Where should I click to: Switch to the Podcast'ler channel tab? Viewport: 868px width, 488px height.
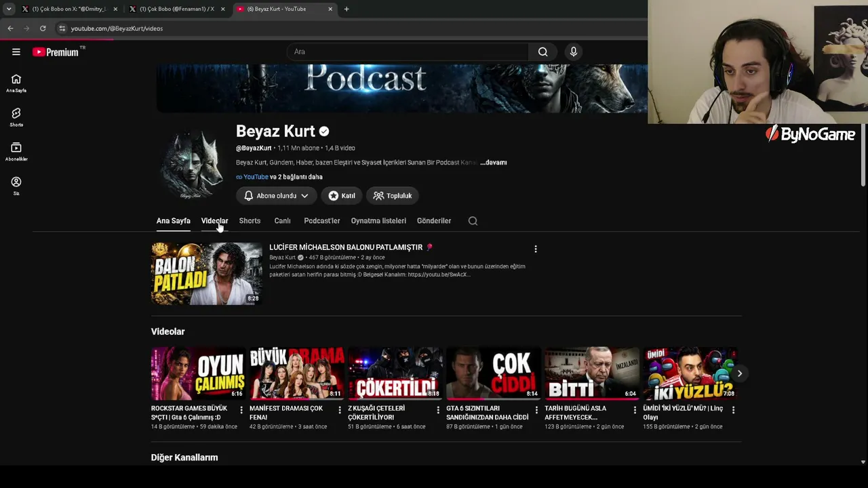pyautogui.click(x=322, y=221)
